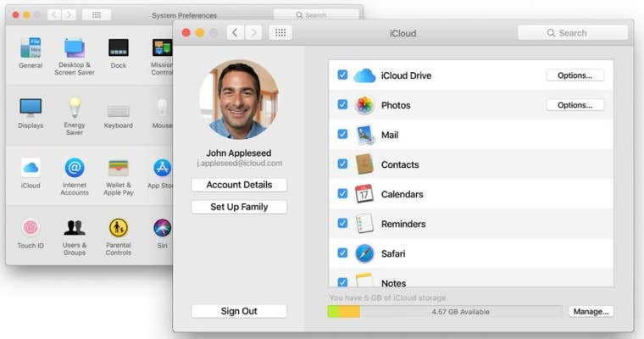Click the Mail stamp icon in list
The width and height of the screenshot is (644, 339).
(364, 135)
